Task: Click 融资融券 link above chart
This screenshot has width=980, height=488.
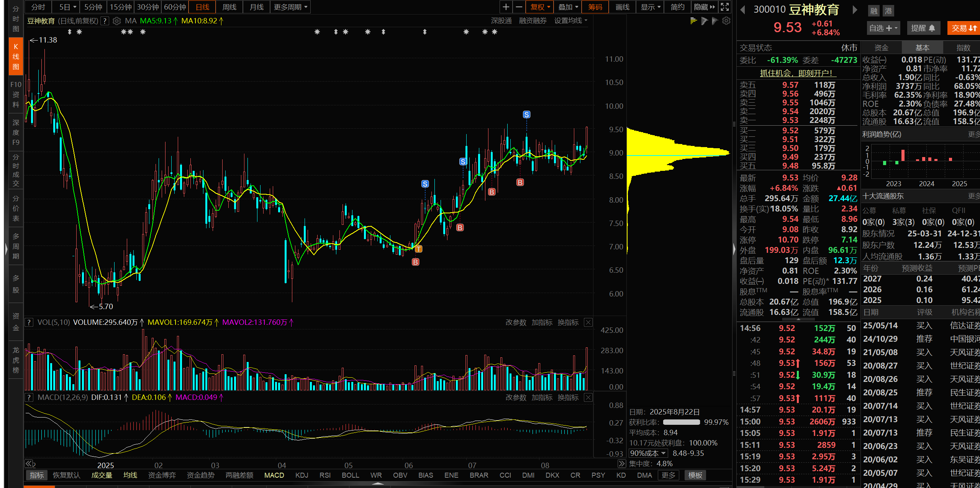Action: (x=533, y=21)
